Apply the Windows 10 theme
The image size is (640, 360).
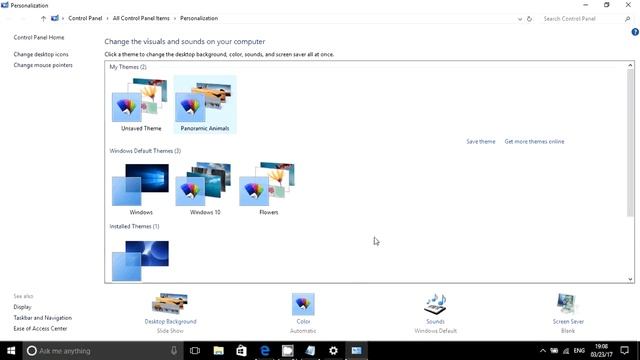click(204, 189)
